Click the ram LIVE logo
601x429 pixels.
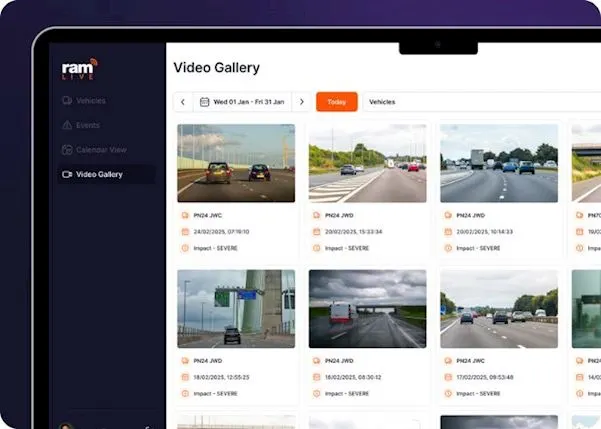pos(79,69)
